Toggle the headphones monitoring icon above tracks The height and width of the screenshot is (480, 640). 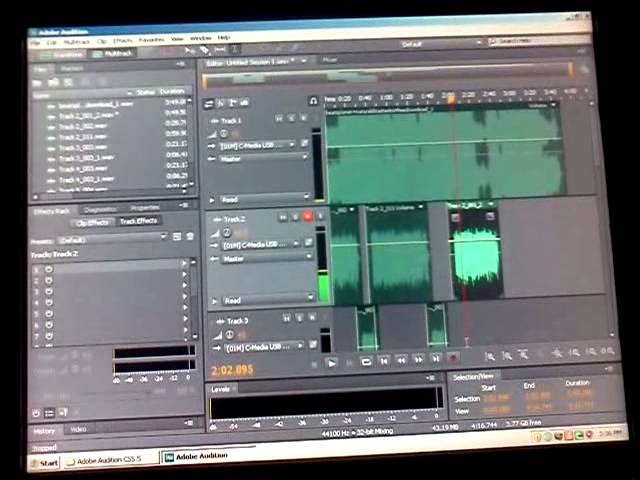(x=313, y=100)
